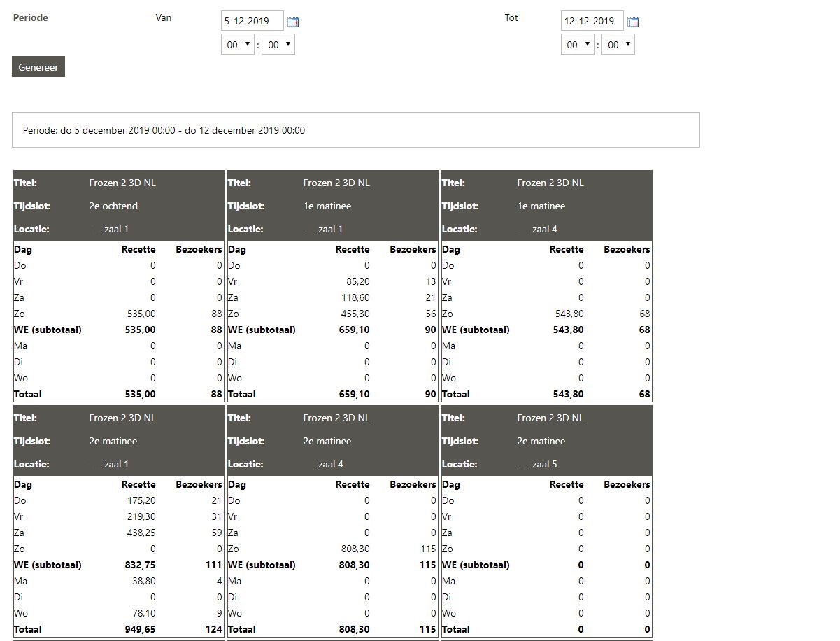Click the 'Tot' label
The image size is (840, 641).
tap(511, 17)
